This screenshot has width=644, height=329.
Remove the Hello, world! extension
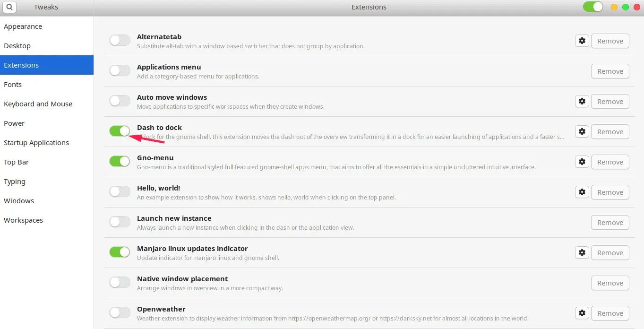coord(610,192)
